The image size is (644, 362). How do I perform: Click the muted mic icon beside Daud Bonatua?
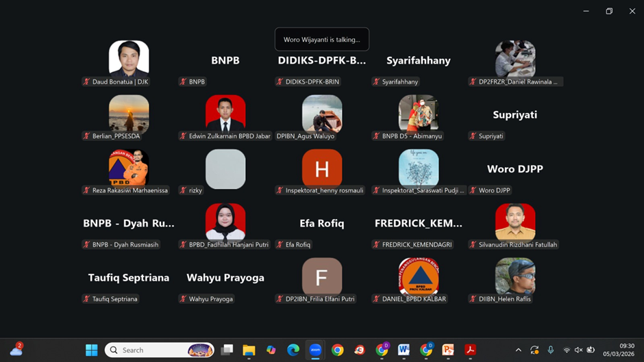pos(86,81)
